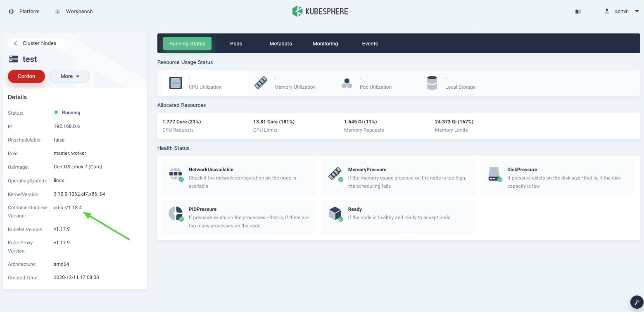Image resolution: width=644 pixels, height=312 pixels.
Task: Click the DiskPressure heading
Action: 522,170
